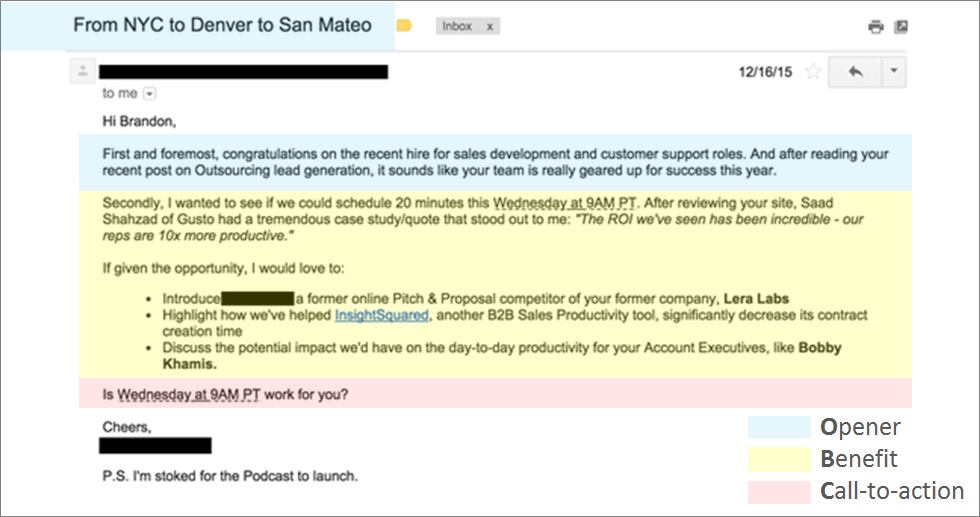980x517 pixels.
Task: Click the call-to-action Wednesday at 9AM PT link
Action: click(x=189, y=395)
